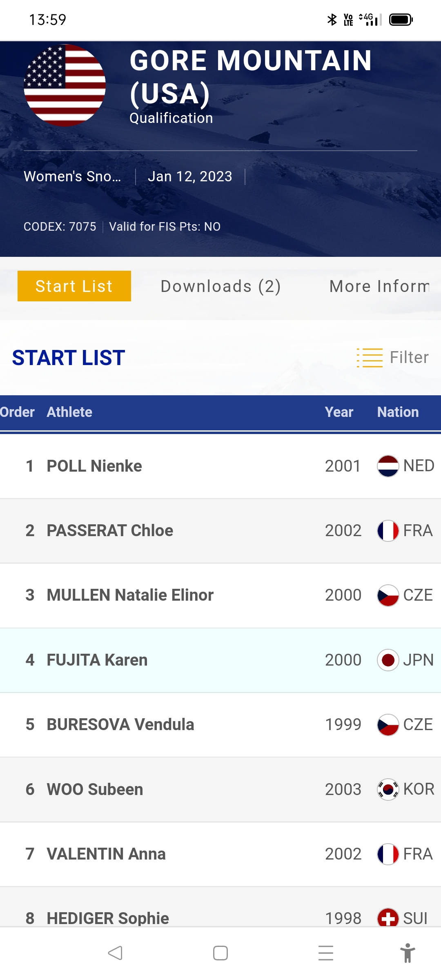Image resolution: width=441 pixels, height=980 pixels.
Task: Switch to the Downloads (2) tab
Action: click(x=220, y=286)
